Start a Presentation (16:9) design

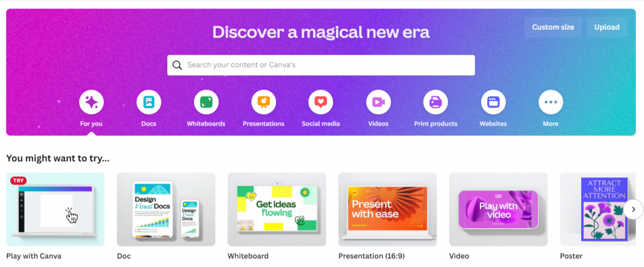[x=387, y=209]
